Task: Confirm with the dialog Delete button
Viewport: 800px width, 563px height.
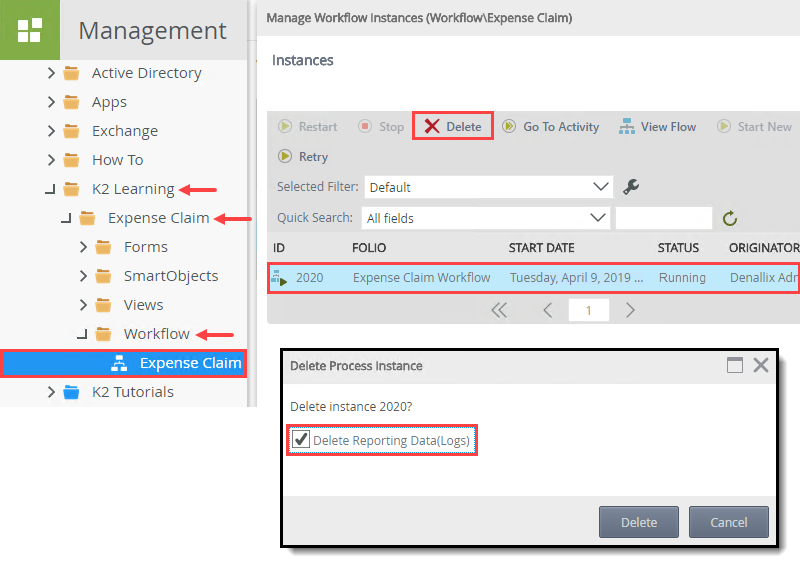Action: pyautogui.click(x=639, y=522)
